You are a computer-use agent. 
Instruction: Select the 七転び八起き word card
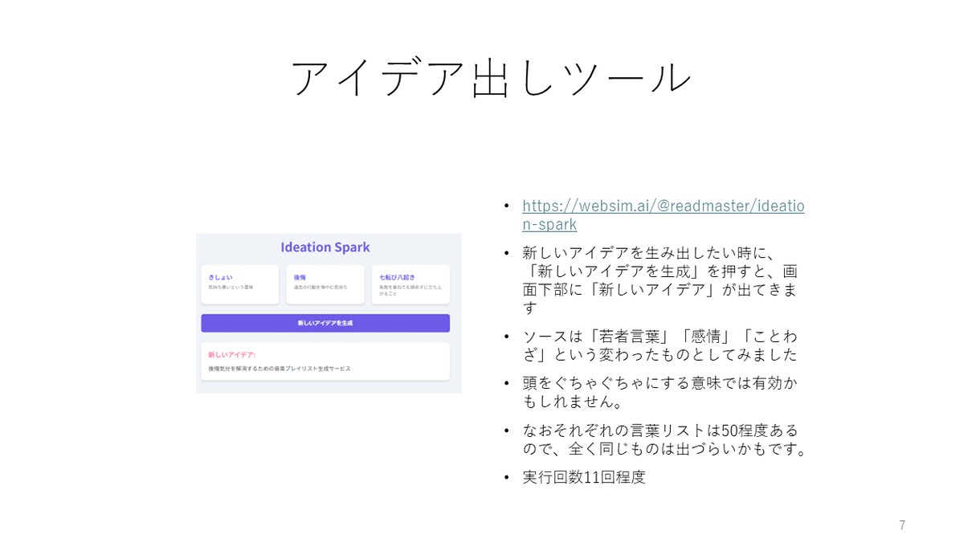click(410, 284)
